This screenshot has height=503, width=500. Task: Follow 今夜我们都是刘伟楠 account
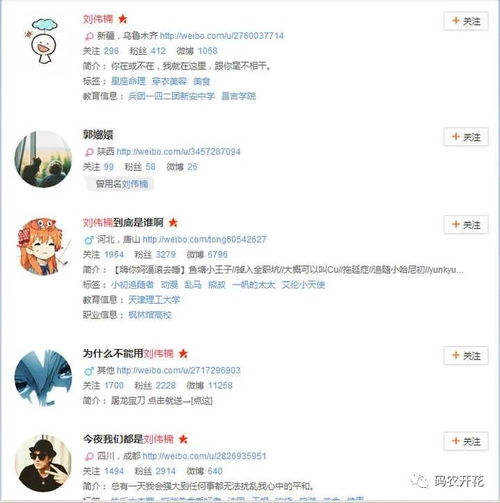[466, 441]
